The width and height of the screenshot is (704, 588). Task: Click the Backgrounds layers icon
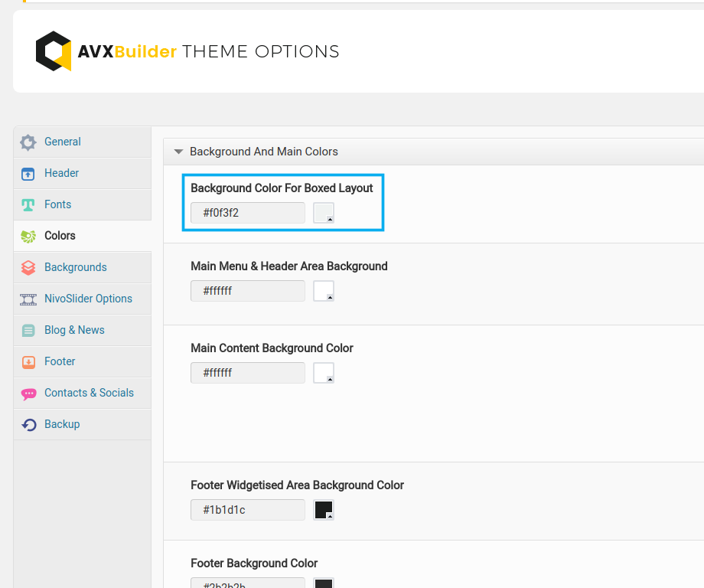pos(28,268)
